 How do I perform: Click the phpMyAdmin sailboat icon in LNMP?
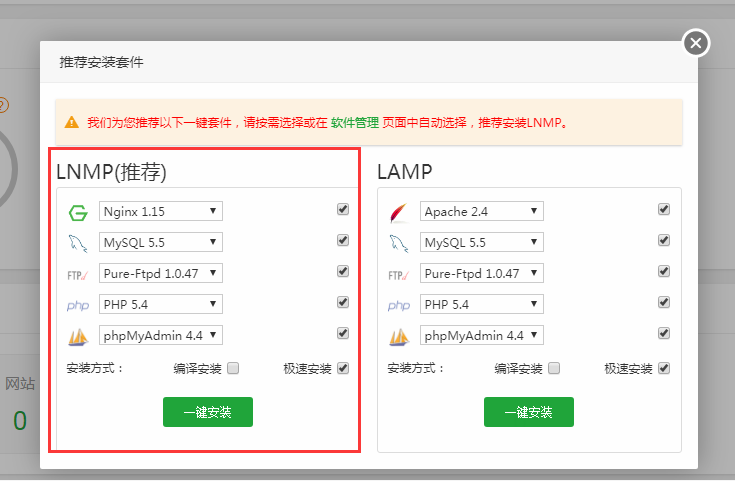78,336
